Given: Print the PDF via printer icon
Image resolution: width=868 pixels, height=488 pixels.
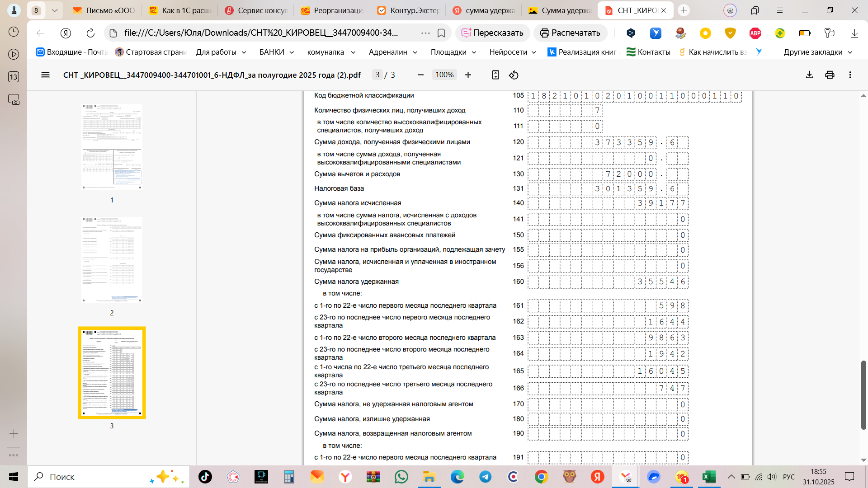Looking at the screenshot, I should (x=830, y=75).
